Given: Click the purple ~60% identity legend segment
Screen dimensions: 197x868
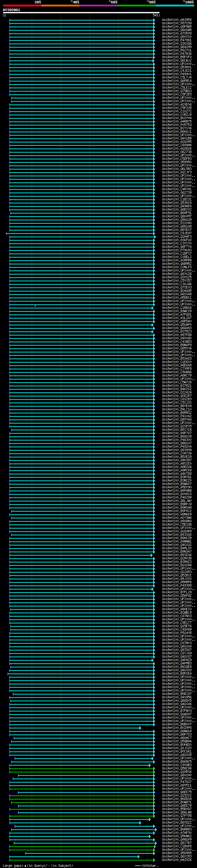Looking at the screenshot, I should [99, 6].
